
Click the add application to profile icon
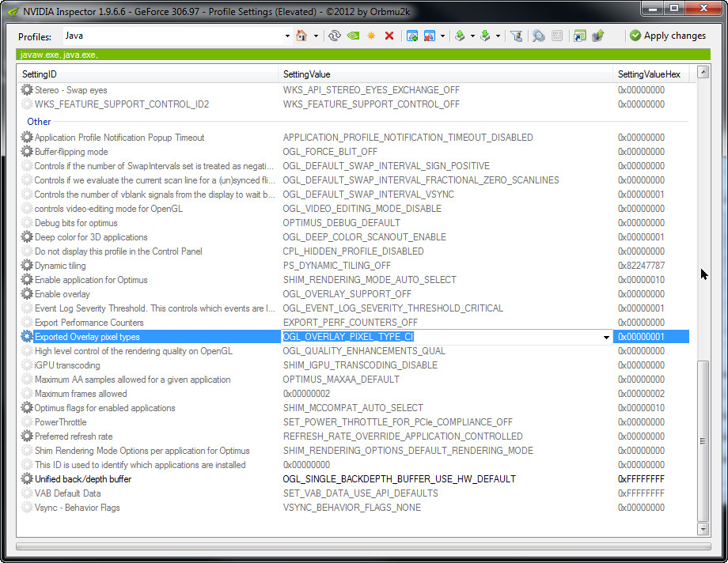(411, 36)
